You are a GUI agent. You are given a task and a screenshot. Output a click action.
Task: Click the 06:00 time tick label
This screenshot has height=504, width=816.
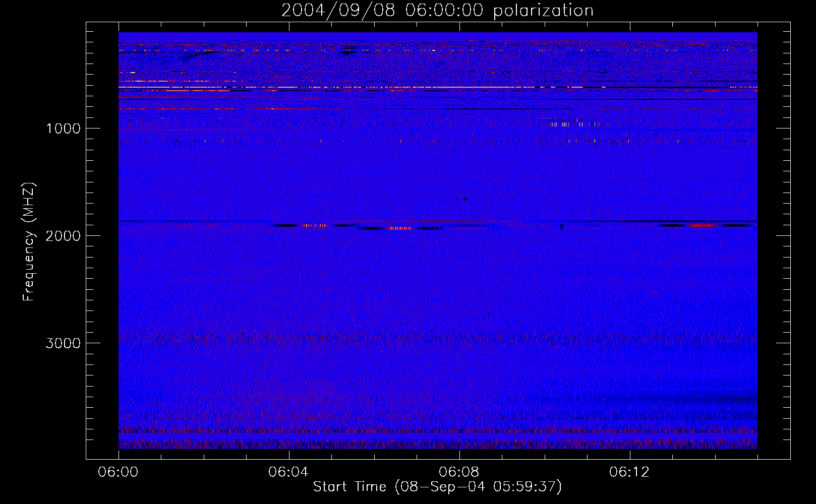tap(118, 472)
